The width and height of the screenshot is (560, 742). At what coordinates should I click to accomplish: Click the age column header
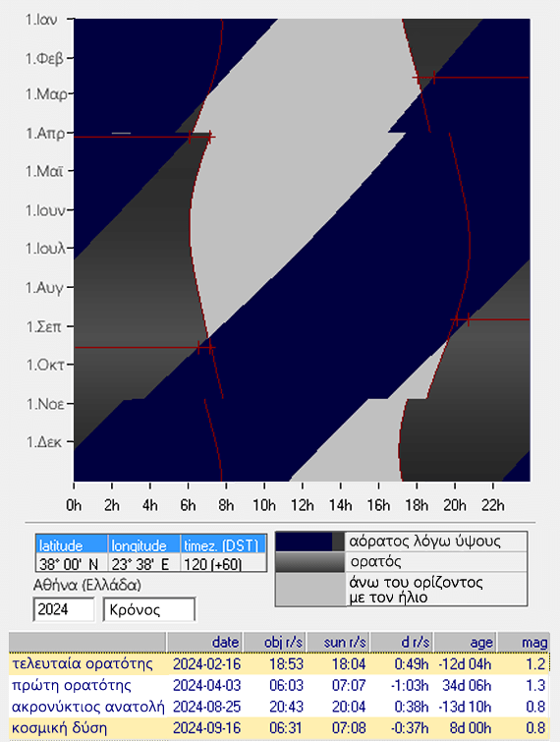[465, 642]
